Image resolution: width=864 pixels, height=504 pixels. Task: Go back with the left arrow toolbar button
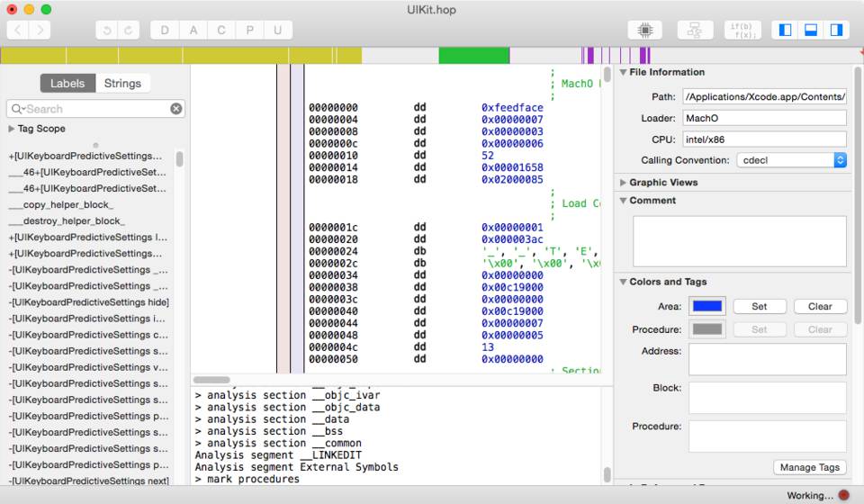pyautogui.click(x=18, y=30)
